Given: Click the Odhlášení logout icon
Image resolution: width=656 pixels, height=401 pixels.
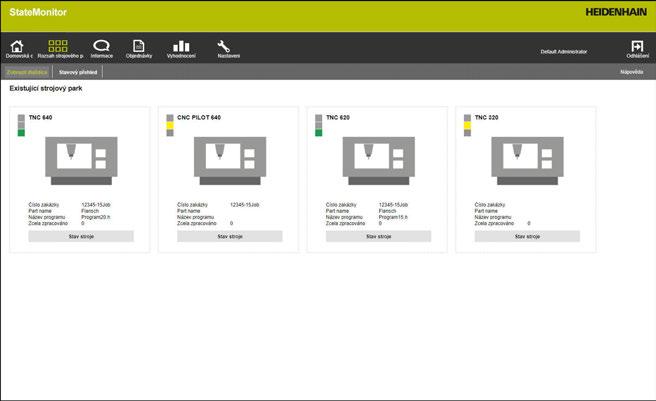Looking at the screenshot, I should (637, 46).
